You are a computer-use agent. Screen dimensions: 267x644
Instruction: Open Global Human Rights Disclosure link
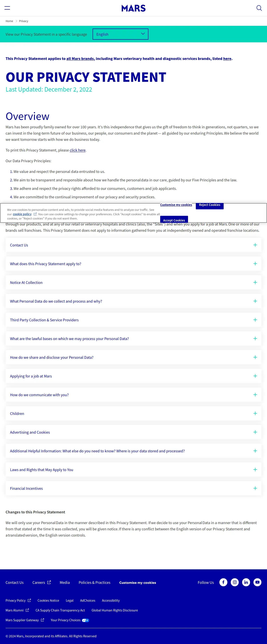[115, 610]
